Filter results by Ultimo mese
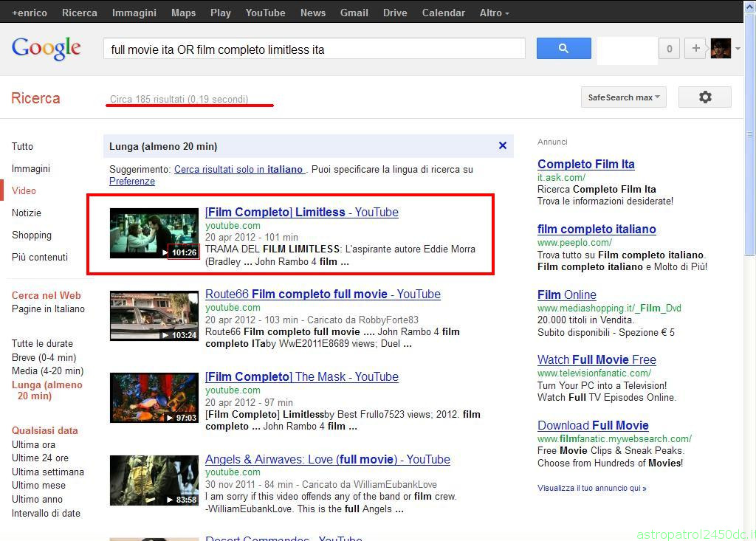Viewport: 756px width, 541px height. point(38,485)
